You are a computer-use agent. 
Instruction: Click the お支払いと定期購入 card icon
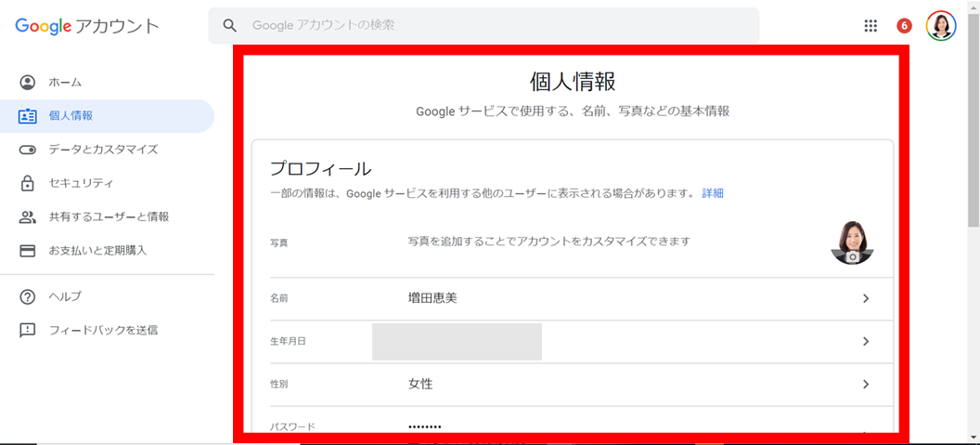[28, 251]
